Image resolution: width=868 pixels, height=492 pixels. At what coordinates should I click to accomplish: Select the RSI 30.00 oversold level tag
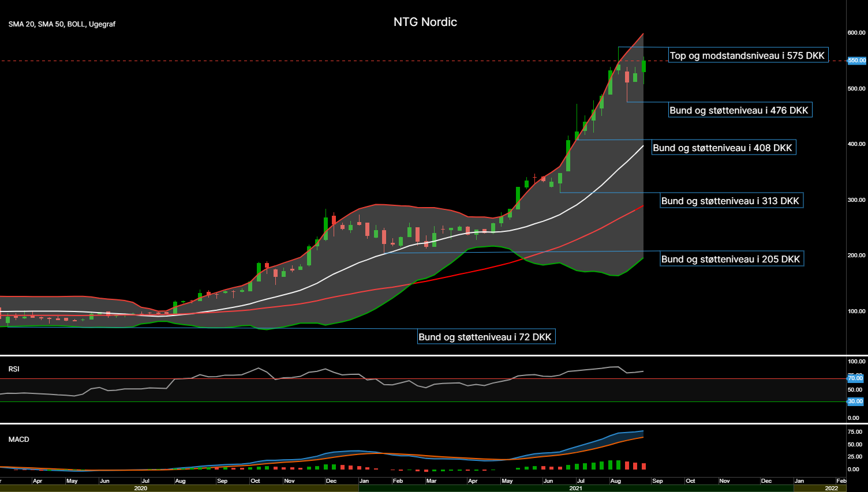[x=855, y=401]
